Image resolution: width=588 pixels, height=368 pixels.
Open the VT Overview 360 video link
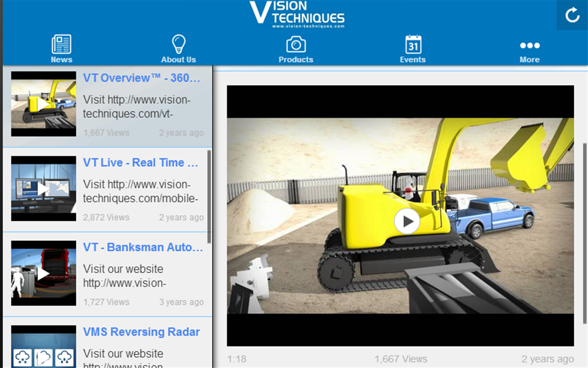tap(141, 78)
